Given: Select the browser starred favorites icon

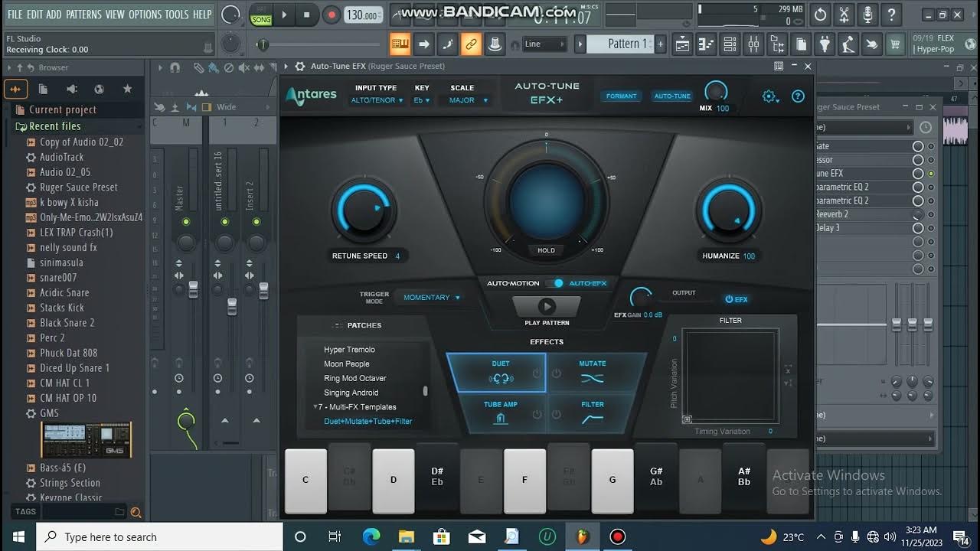Looking at the screenshot, I should point(126,89).
